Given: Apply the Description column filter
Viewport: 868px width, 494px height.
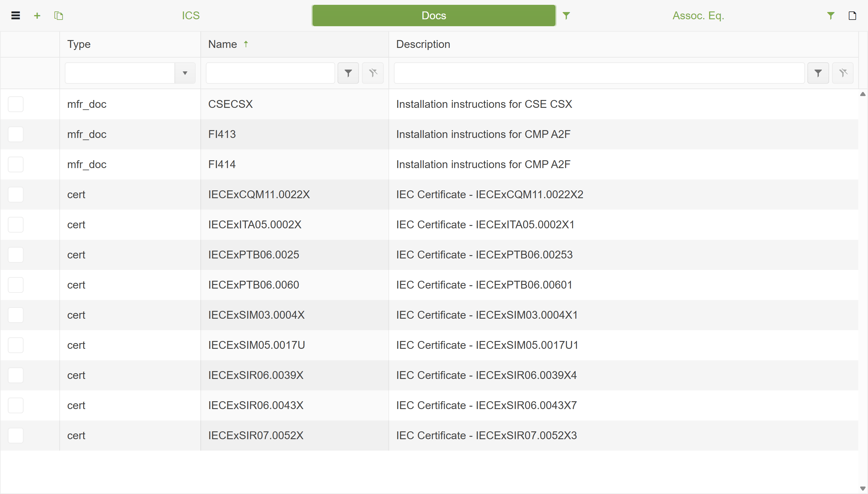Looking at the screenshot, I should coord(818,73).
